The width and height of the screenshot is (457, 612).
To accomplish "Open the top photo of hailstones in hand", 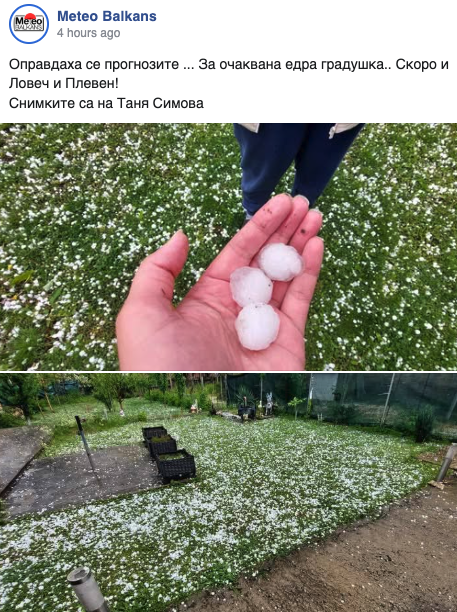I will pos(228,247).
